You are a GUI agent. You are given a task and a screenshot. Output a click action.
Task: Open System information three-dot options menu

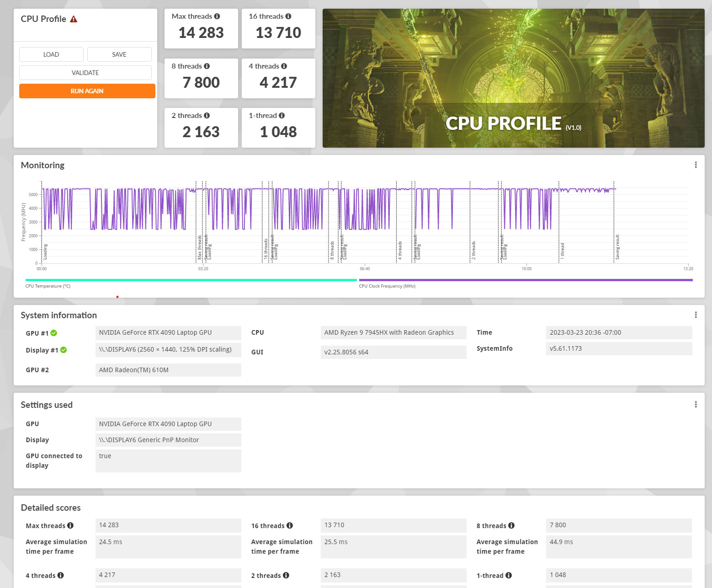tap(696, 315)
